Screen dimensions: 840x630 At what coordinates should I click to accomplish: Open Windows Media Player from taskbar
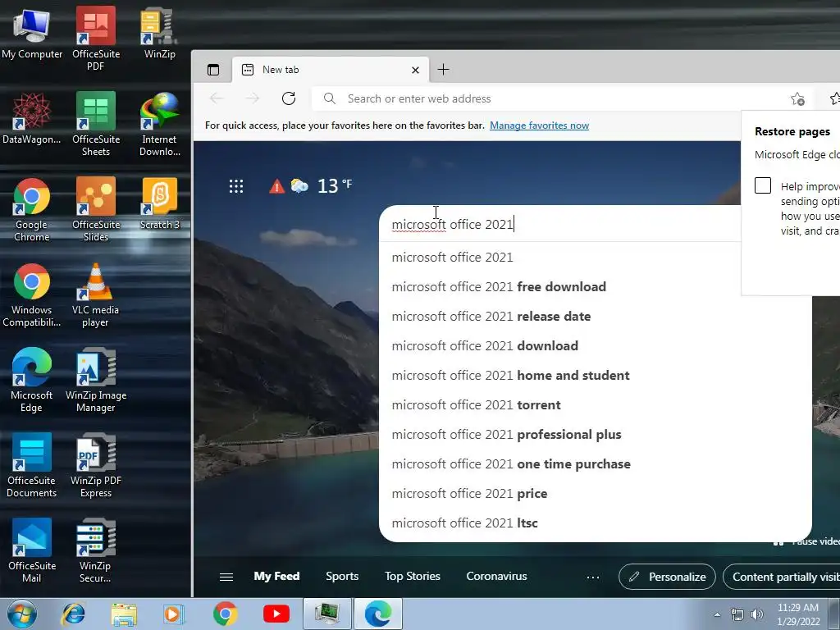pos(174,614)
